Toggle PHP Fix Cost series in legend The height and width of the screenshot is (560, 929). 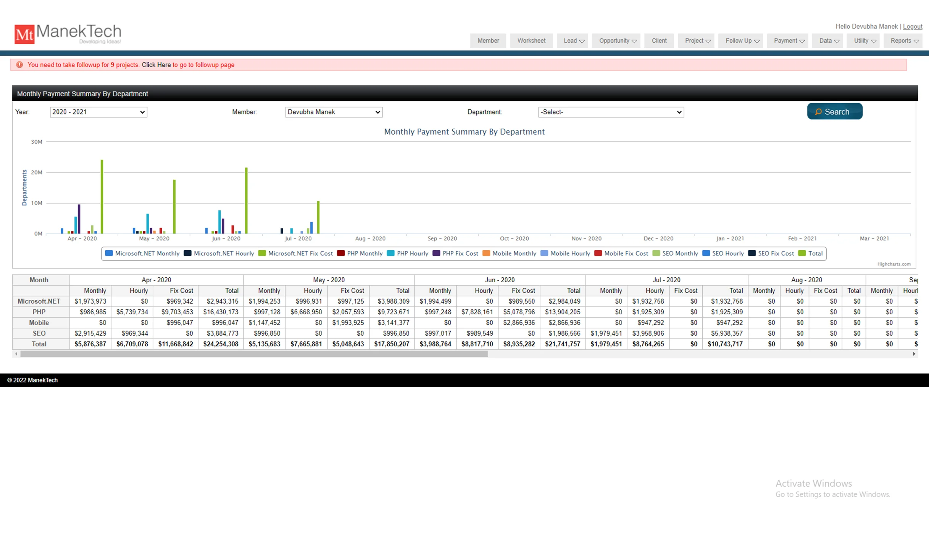pyautogui.click(x=455, y=254)
